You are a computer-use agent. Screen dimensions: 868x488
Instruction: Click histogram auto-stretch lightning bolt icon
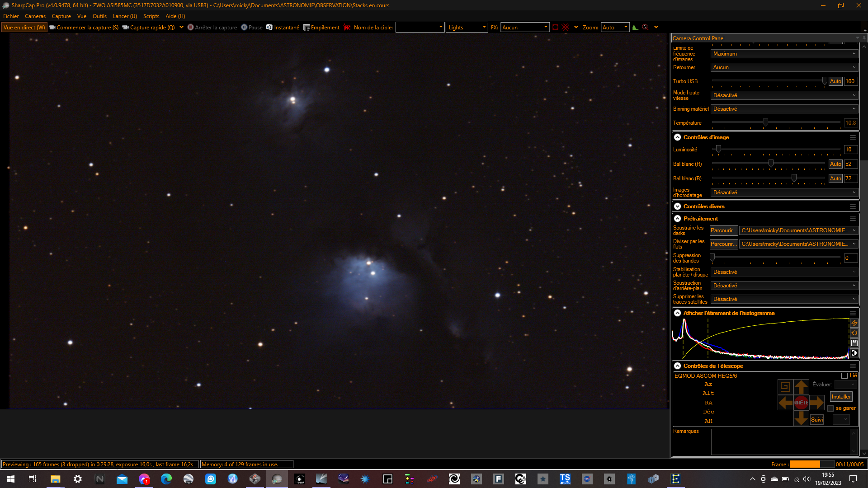pos(854,323)
